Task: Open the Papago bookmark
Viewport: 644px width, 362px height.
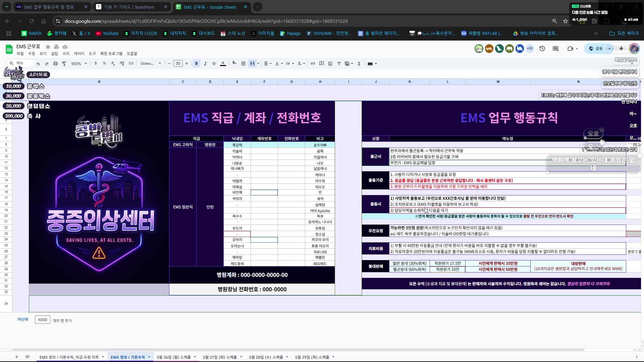Action: coord(290,34)
